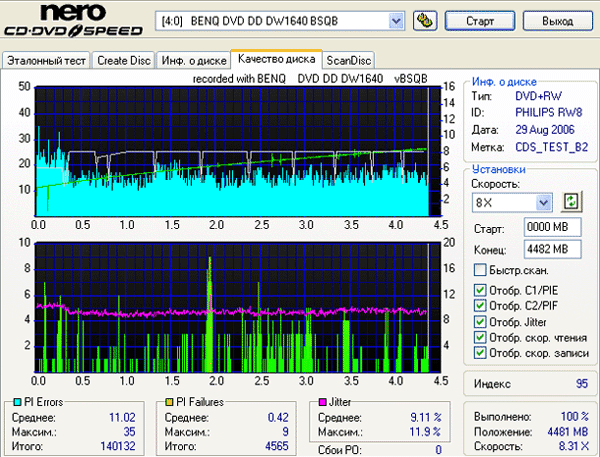Click the refresh icon next to speed dropdown
This screenshot has height=457, width=600.
click(571, 202)
